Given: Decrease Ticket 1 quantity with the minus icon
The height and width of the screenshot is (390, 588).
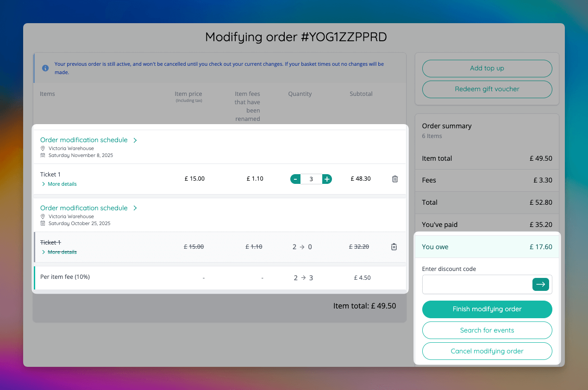Looking at the screenshot, I should (x=295, y=179).
